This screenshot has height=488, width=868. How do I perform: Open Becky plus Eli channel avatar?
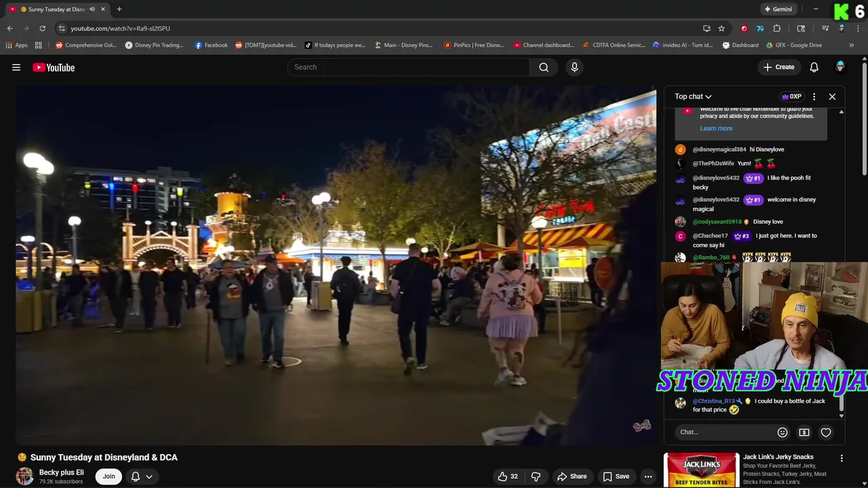pyautogui.click(x=24, y=476)
